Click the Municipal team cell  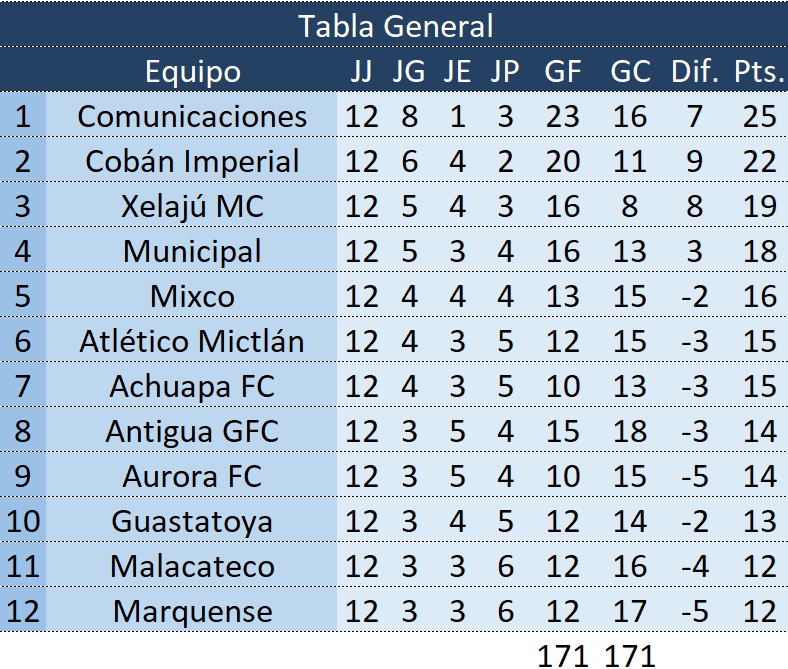(192, 252)
